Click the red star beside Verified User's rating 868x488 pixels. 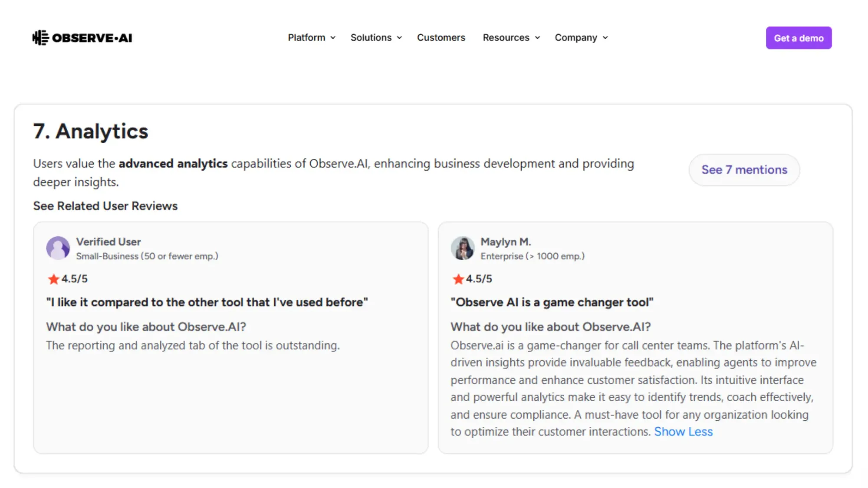(x=54, y=279)
